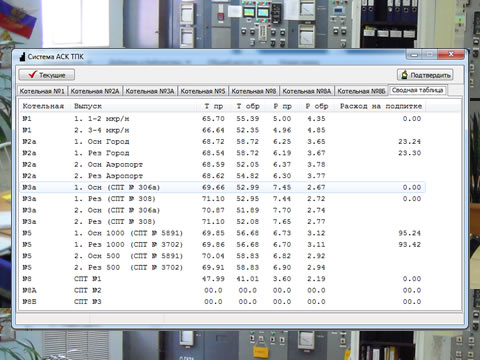The height and width of the screenshot is (360, 480).
Task: Switch to Котельная №1 tab
Action: coord(42,91)
